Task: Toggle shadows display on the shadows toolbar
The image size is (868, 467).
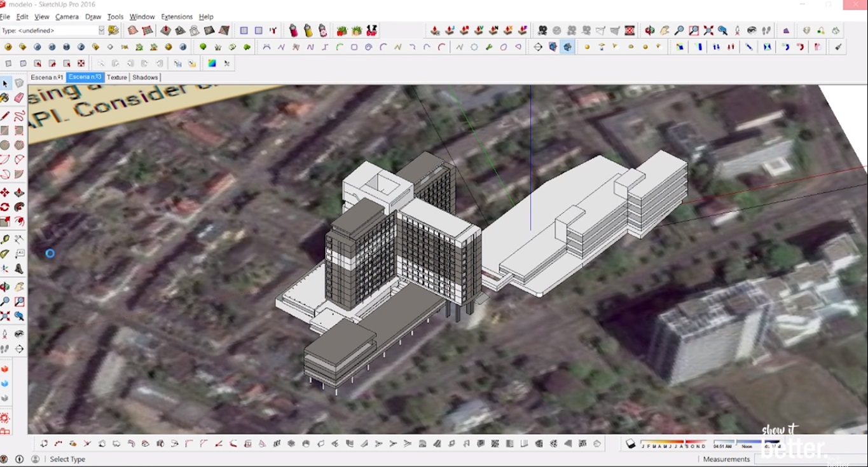Action: pyautogui.click(x=631, y=443)
